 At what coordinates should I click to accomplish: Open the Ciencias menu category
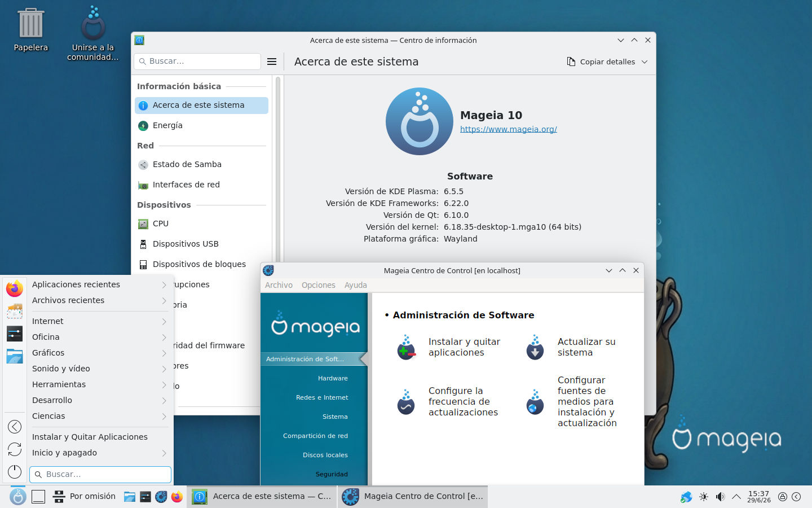(x=99, y=416)
